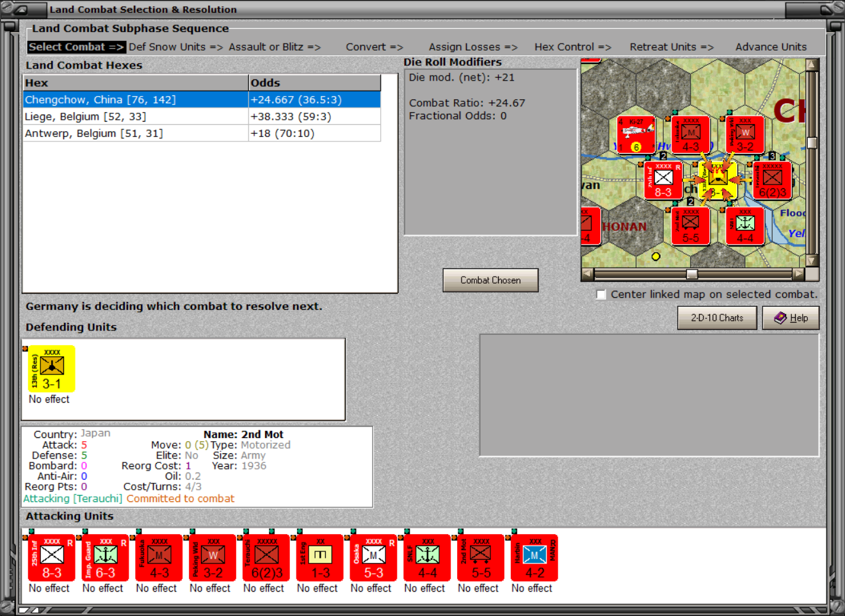Screen dimensions: 845x616
Task: Click the 3-2 counter on the map
Action: [x=745, y=135]
